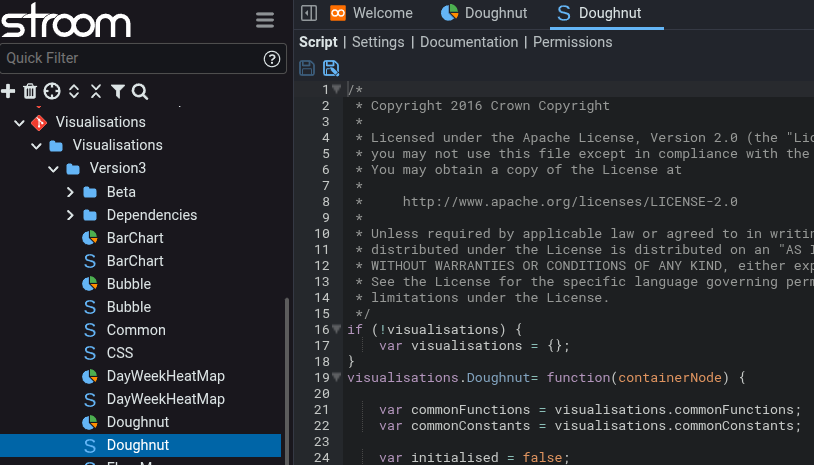814x465 pixels.
Task: Click 'var visualisations = {};' on line 17
Action: click(474, 346)
